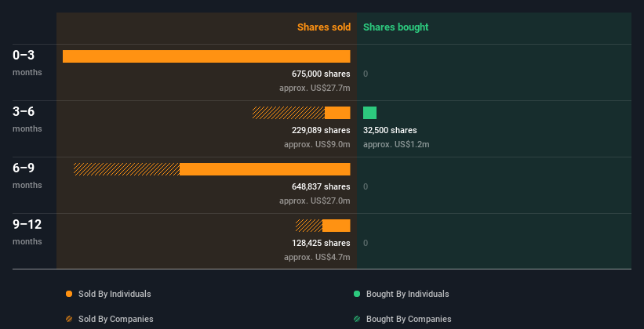Click the orange Sold By Individuals legend dot
Image resolution: width=644 pixels, height=329 pixels.
pyautogui.click(x=69, y=294)
